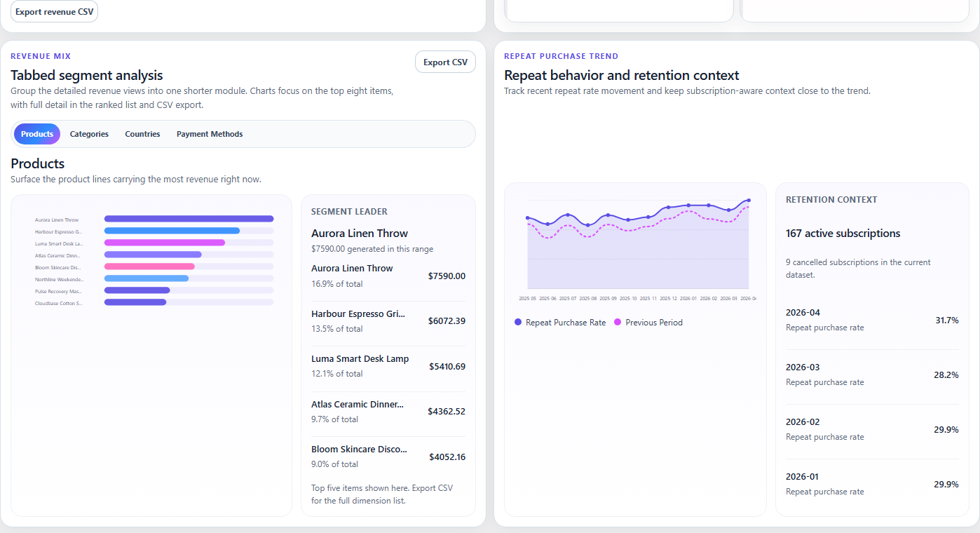Click the Bloom Skincare pink revenue bar

click(149, 266)
